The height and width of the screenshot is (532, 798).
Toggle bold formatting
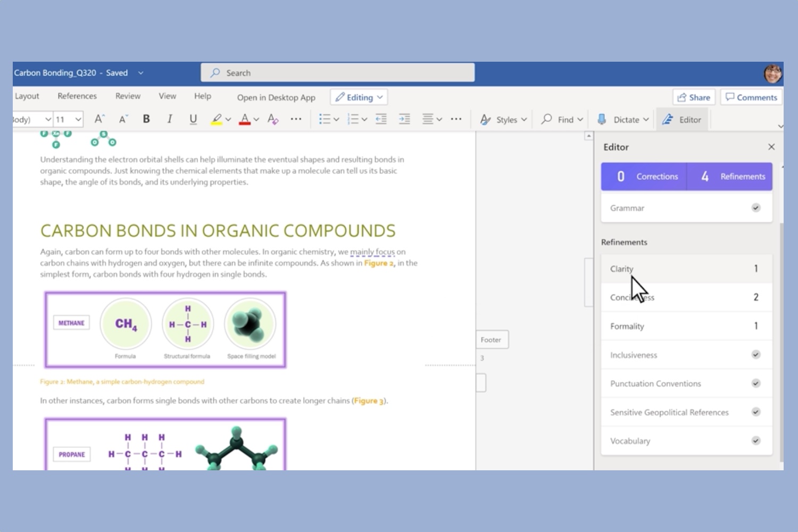(146, 119)
